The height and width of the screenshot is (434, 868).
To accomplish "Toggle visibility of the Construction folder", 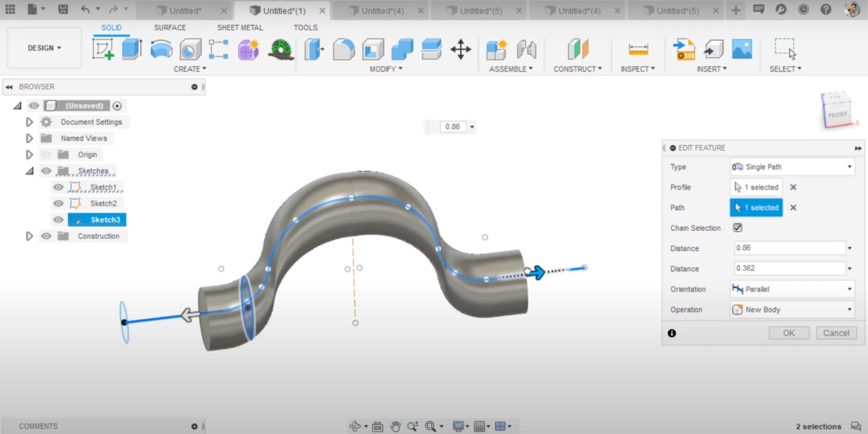I will tap(46, 236).
